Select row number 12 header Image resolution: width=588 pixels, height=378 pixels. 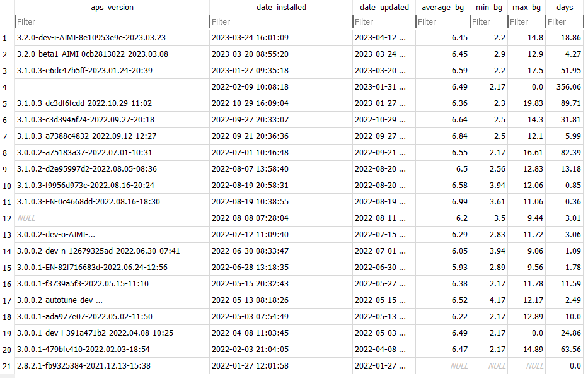(x=6, y=218)
